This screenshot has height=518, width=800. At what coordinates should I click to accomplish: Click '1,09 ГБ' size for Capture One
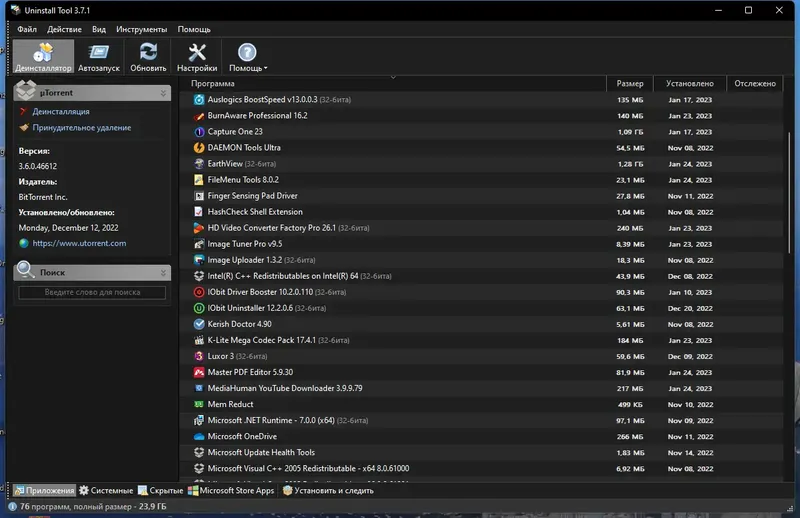[630, 132]
